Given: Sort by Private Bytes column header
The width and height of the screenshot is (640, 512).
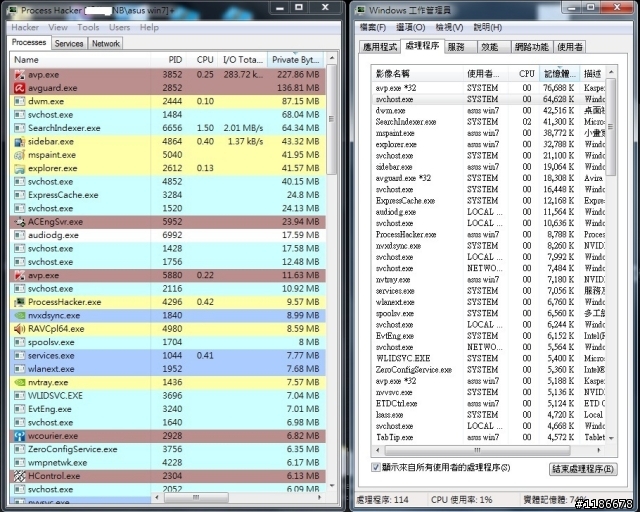Looking at the screenshot, I should tap(296, 60).
